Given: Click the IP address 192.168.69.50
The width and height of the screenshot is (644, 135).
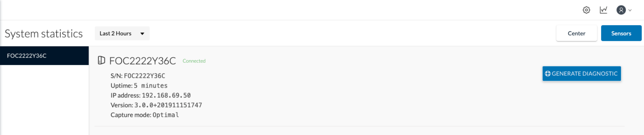Looking at the screenshot, I should 166,95.
